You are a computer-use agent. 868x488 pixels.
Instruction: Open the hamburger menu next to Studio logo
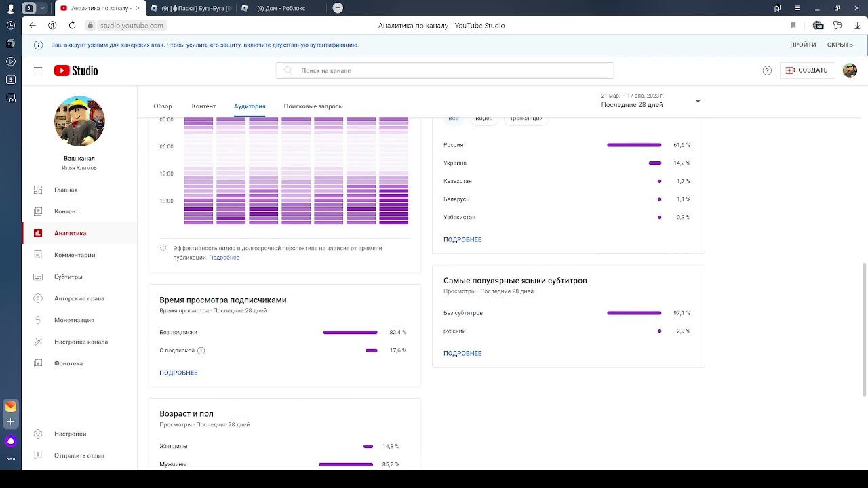38,70
